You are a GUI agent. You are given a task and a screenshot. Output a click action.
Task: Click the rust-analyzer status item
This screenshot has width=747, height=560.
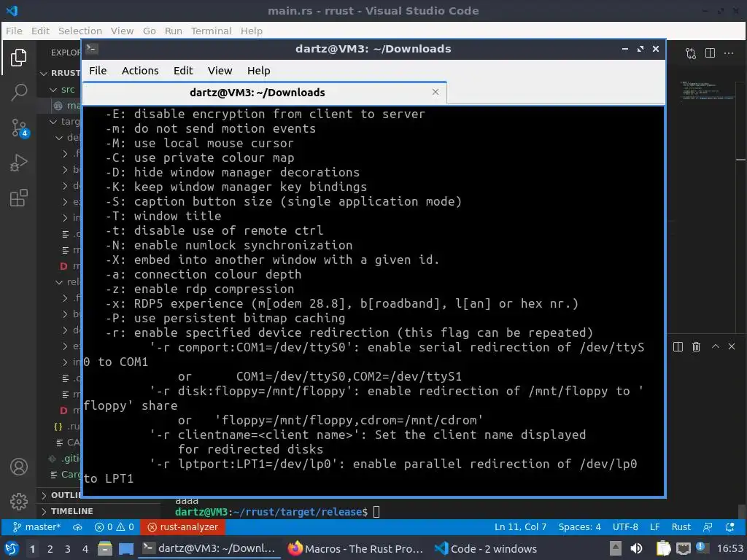[x=183, y=527]
